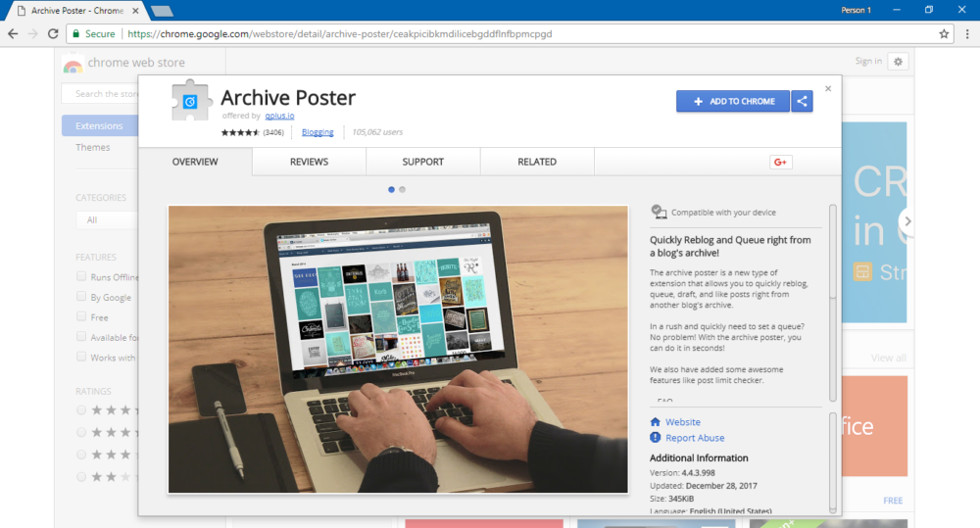Viewport: 980px width, 528px height.
Task: Toggle the Runs Offline checkbox
Action: point(81,276)
